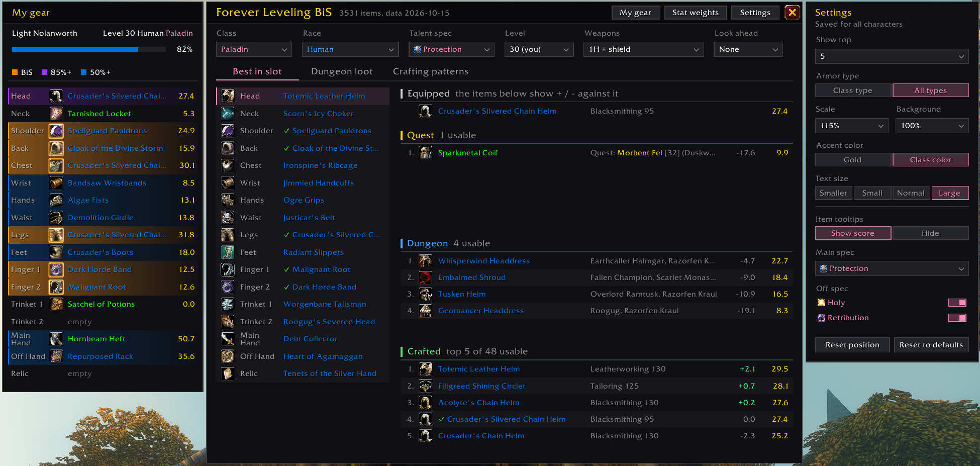Select the Neck slot row Scorn's Icy Choker

pyautogui.click(x=303, y=114)
